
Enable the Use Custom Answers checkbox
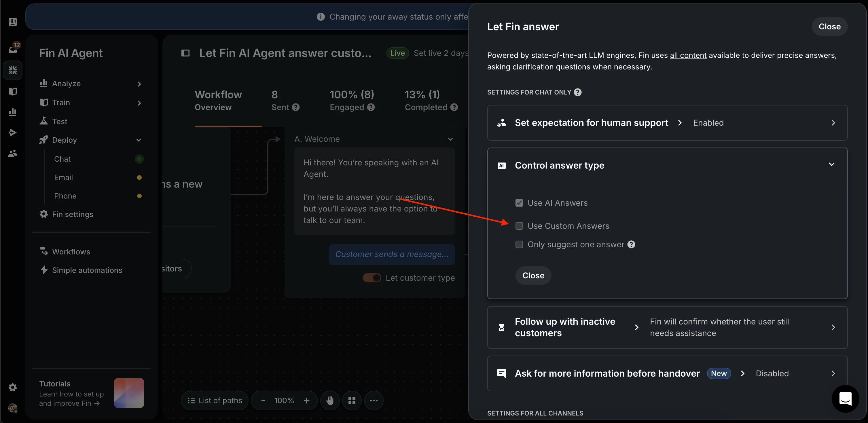[519, 226]
